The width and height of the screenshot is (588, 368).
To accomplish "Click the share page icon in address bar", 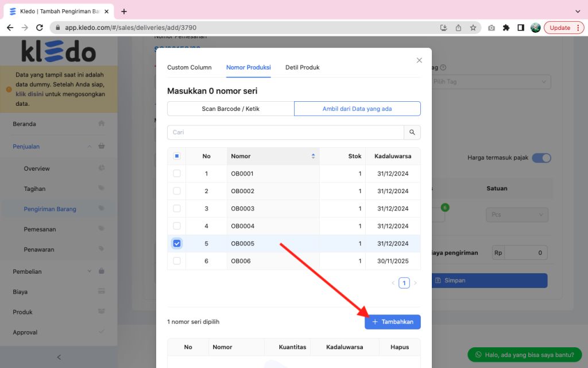I will (x=458, y=28).
